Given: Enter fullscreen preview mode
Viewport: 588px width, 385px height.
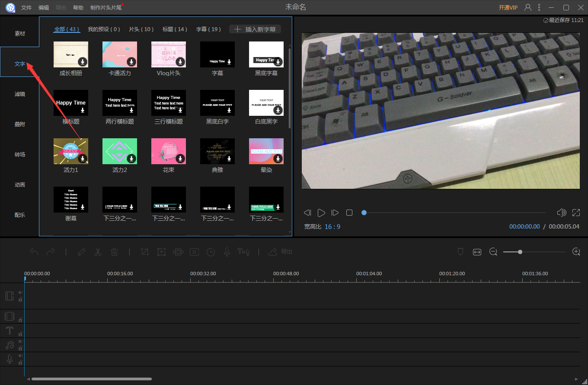Looking at the screenshot, I should (x=576, y=213).
